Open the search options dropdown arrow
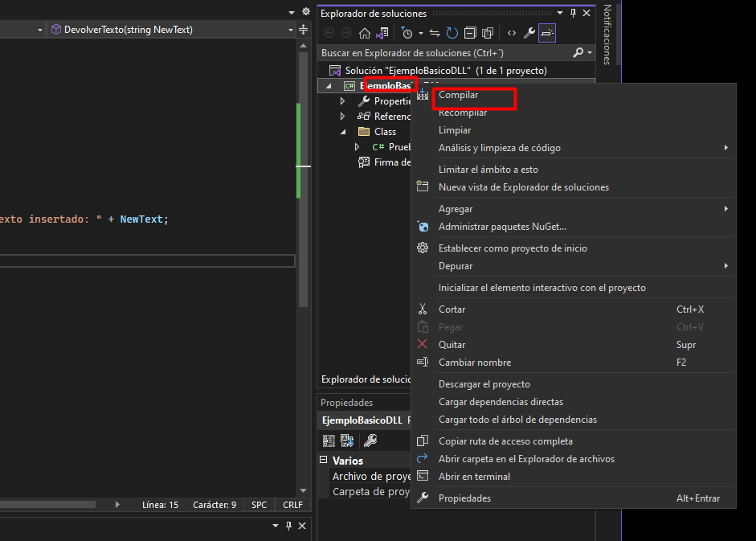756x541 pixels. [590, 52]
